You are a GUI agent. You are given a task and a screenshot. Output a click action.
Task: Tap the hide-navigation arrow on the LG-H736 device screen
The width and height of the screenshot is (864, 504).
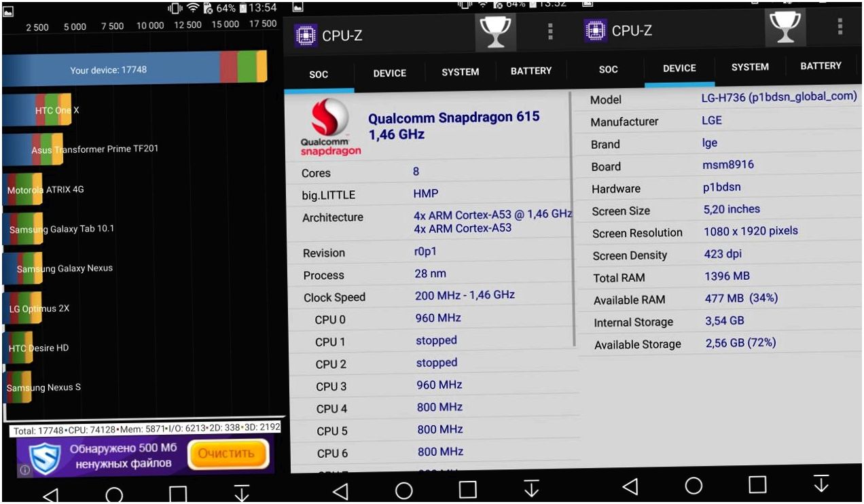click(x=821, y=484)
